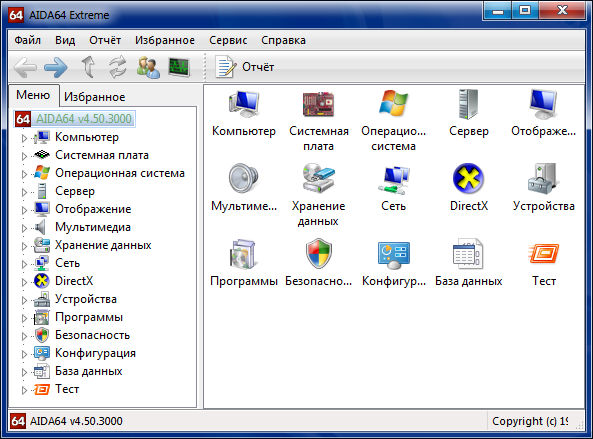Expand the Компьютер tree node arrow
Viewport: 593px width, 439px height.
[x=24, y=138]
